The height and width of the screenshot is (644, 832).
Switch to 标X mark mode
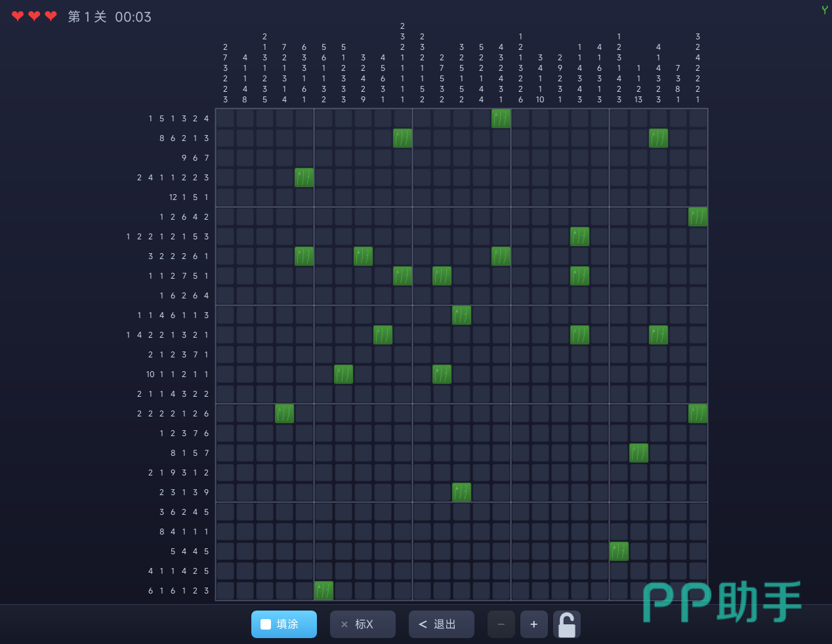(x=362, y=624)
